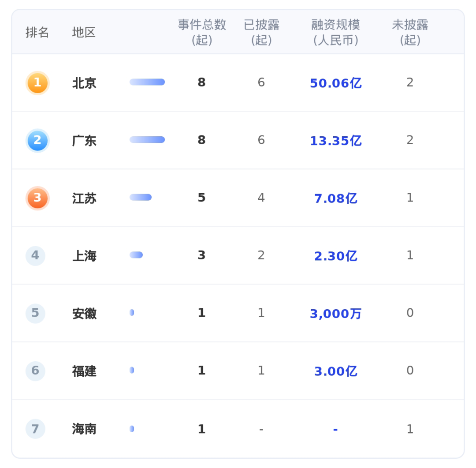Click the 已披露(起) column header
This screenshot has width=476, height=468.
[261, 32]
